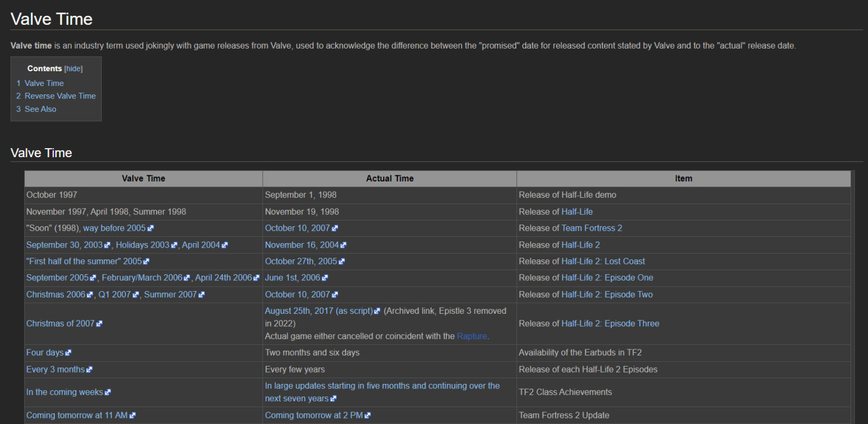Open 'Coming tomorrow at 11 AM' link

[77, 415]
